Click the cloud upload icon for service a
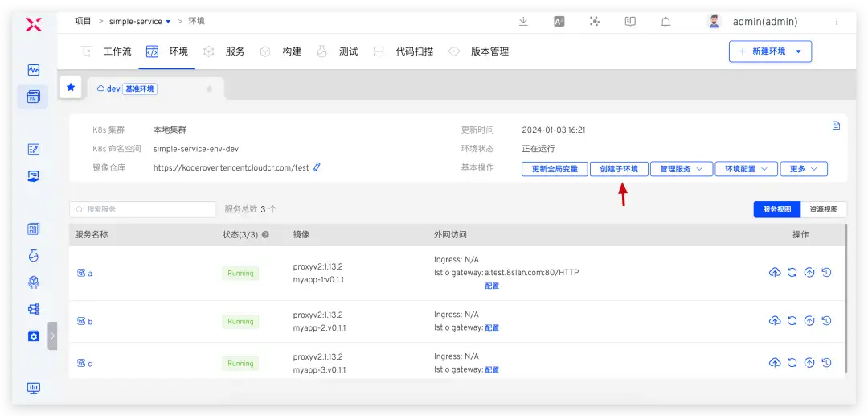 point(775,272)
